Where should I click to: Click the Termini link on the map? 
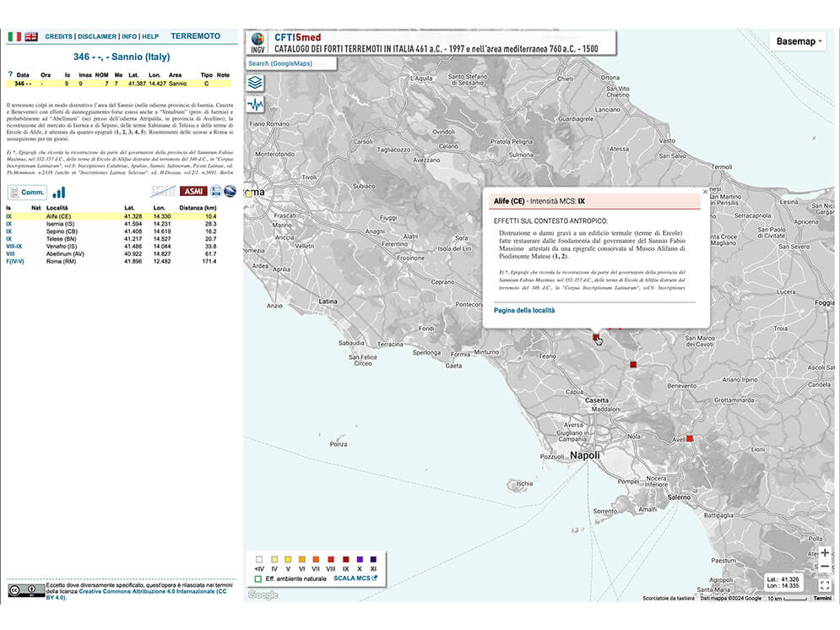pyautogui.click(x=822, y=599)
